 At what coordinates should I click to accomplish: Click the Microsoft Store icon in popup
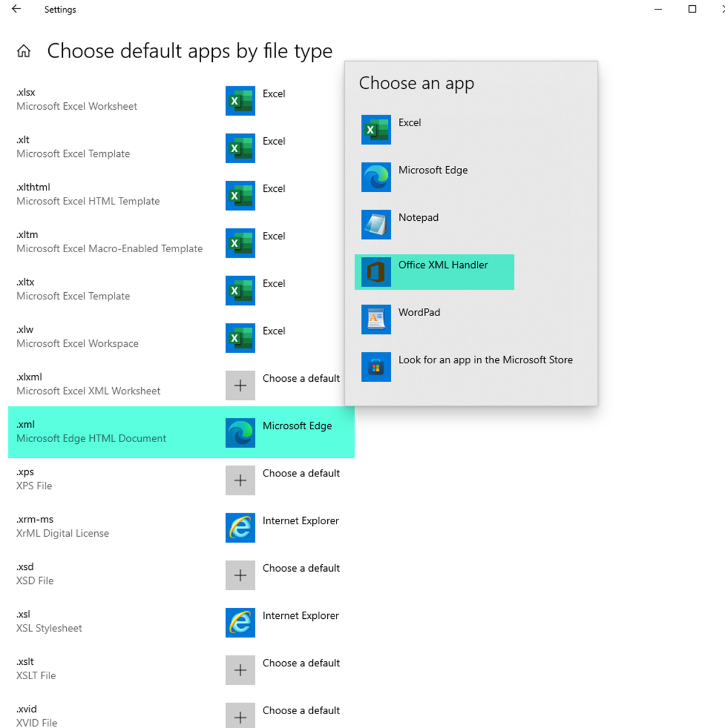click(376, 367)
